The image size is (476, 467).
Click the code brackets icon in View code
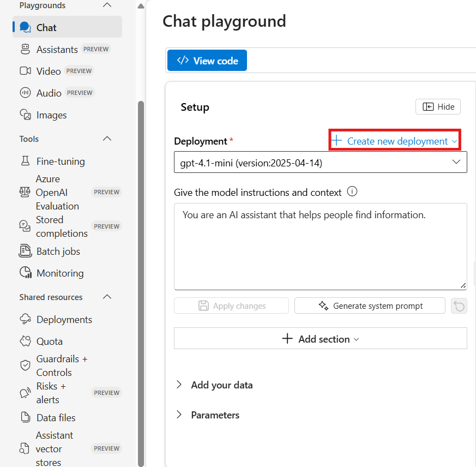(183, 60)
